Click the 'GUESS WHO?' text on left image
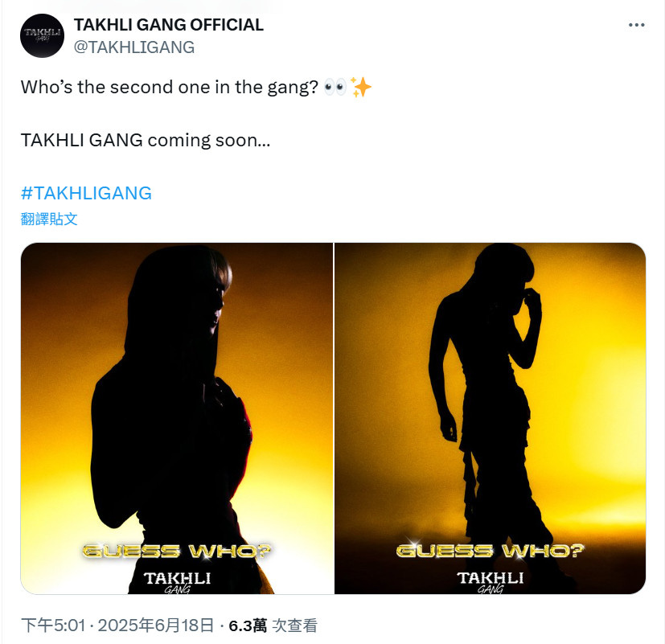This screenshot has width=665, height=644. pos(177,552)
